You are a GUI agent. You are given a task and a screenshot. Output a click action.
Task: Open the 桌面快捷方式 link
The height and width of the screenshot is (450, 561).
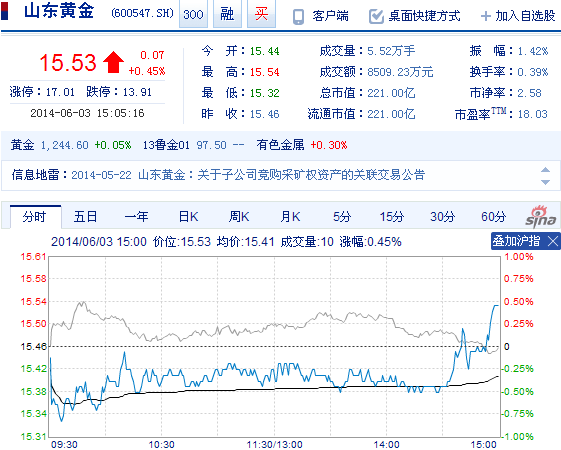point(424,16)
